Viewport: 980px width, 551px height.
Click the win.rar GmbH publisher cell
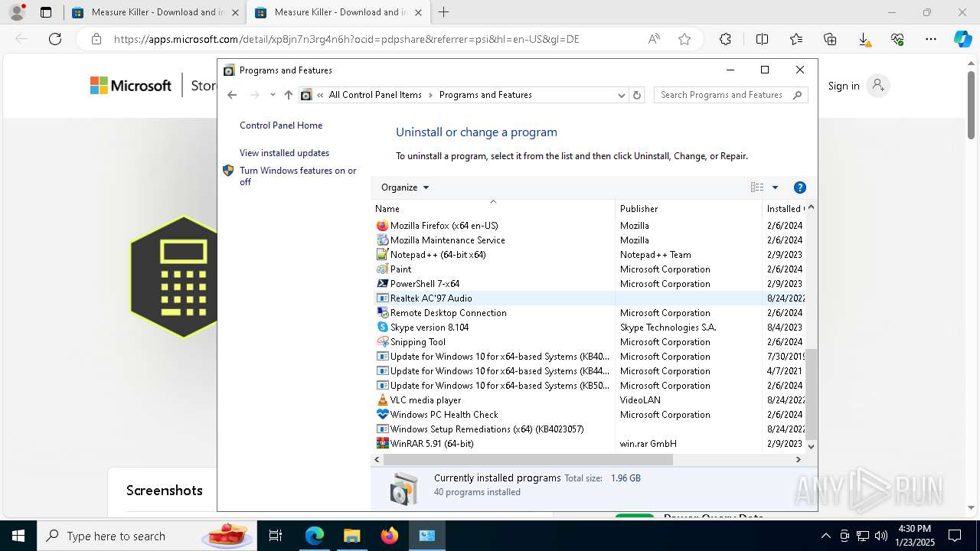(648, 444)
